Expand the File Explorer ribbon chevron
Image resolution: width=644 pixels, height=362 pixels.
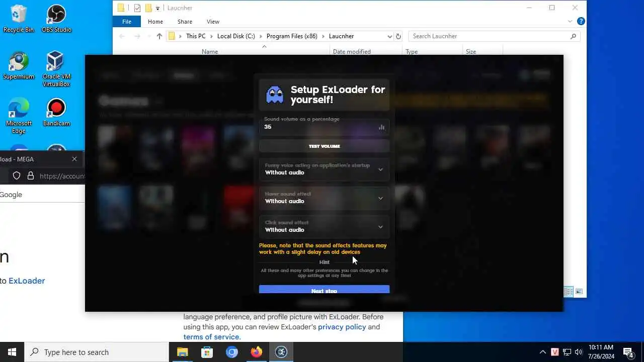click(570, 22)
